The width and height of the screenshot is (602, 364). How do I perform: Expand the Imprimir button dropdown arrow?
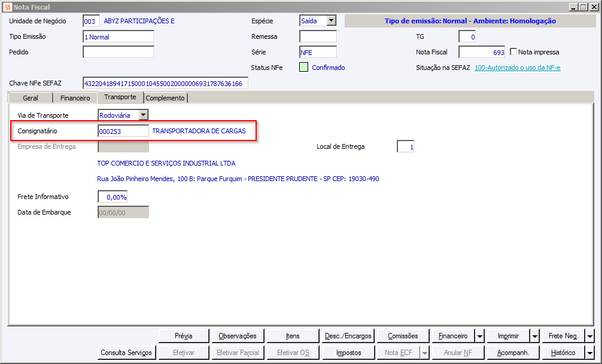point(535,336)
